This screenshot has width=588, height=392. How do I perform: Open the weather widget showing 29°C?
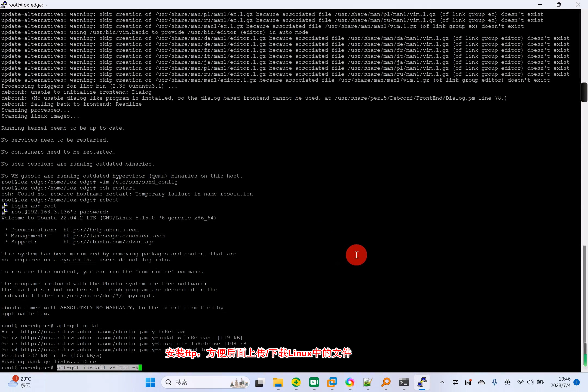(20, 382)
